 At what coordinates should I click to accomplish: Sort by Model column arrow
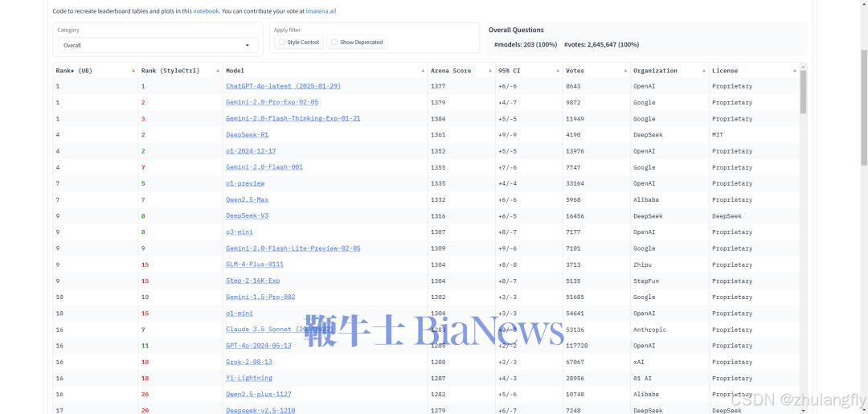[423, 71]
